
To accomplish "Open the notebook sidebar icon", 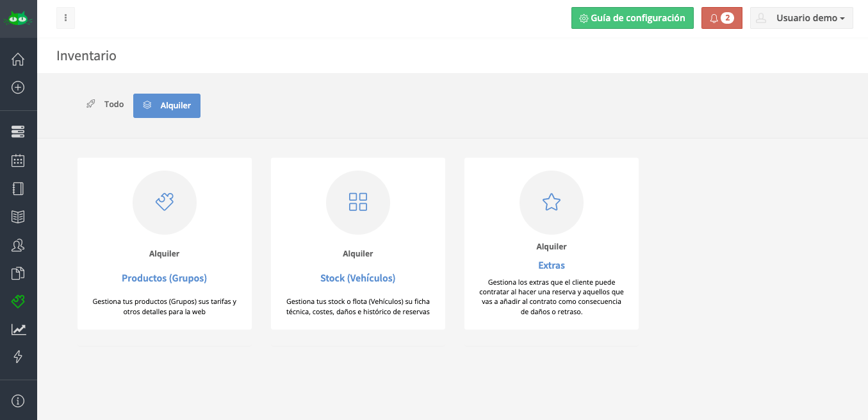I will tap(18, 189).
